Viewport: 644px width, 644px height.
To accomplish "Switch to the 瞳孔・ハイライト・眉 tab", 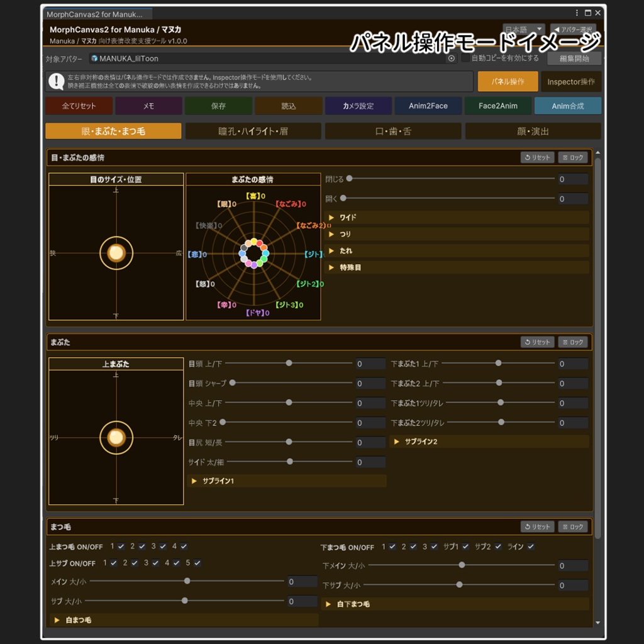I will [253, 131].
